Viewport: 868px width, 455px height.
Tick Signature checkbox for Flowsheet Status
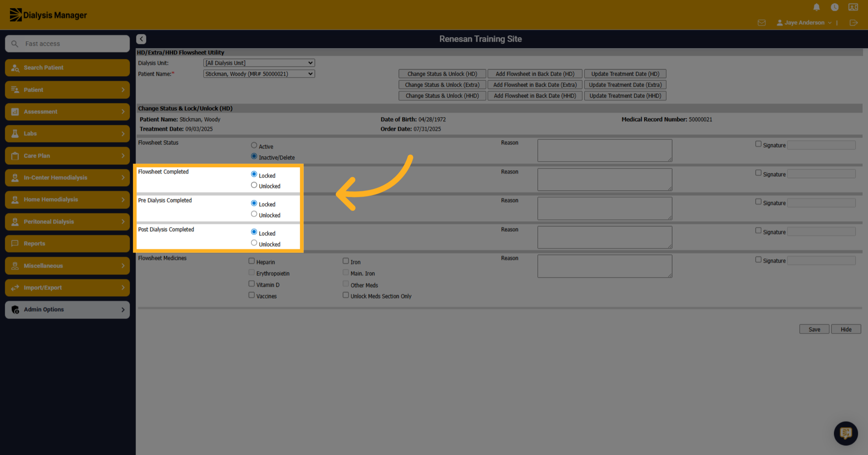pos(758,144)
